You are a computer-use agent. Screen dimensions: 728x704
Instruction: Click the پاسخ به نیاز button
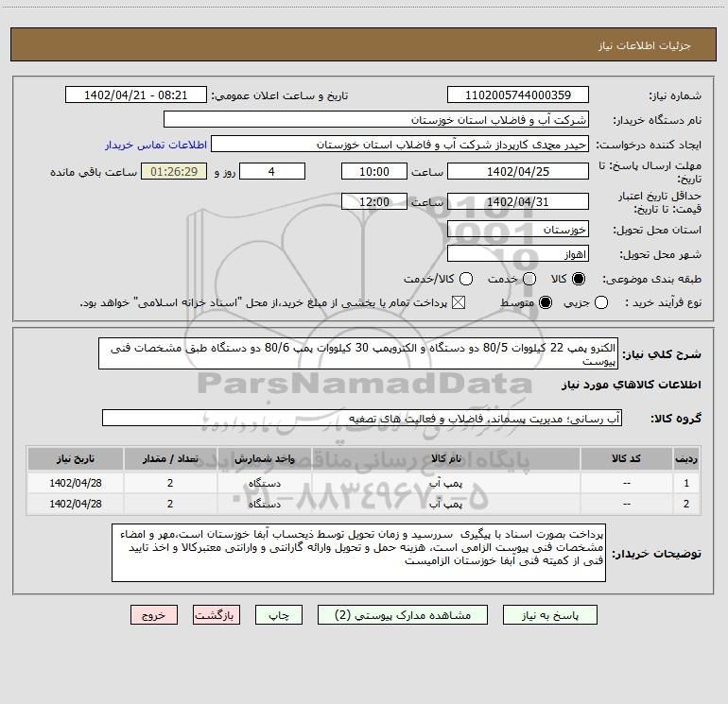tap(550, 615)
